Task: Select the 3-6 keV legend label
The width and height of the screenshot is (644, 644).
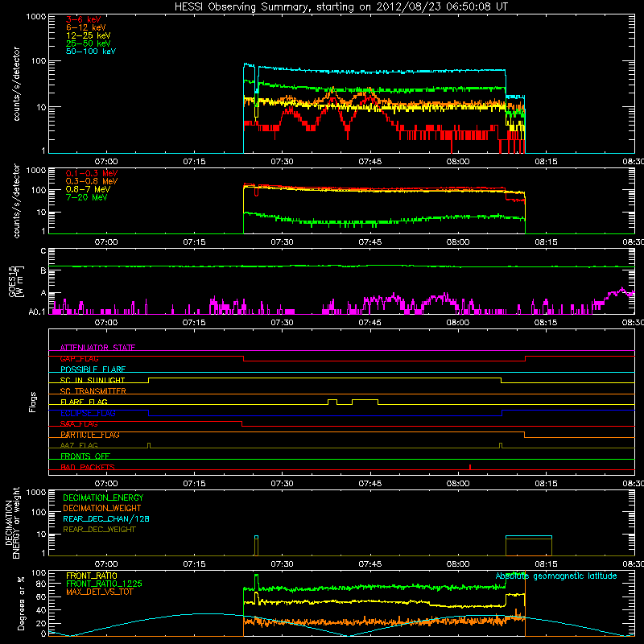Action: [83, 19]
